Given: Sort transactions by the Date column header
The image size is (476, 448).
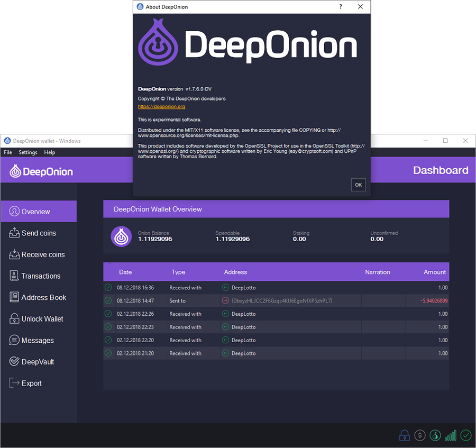Looking at the screenshot, I should click(125, 272).
